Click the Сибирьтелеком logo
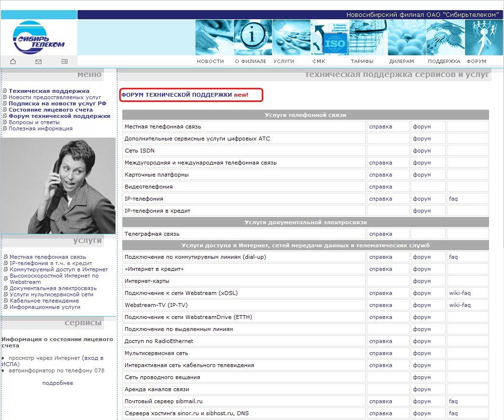 click(x=39, y=38)
